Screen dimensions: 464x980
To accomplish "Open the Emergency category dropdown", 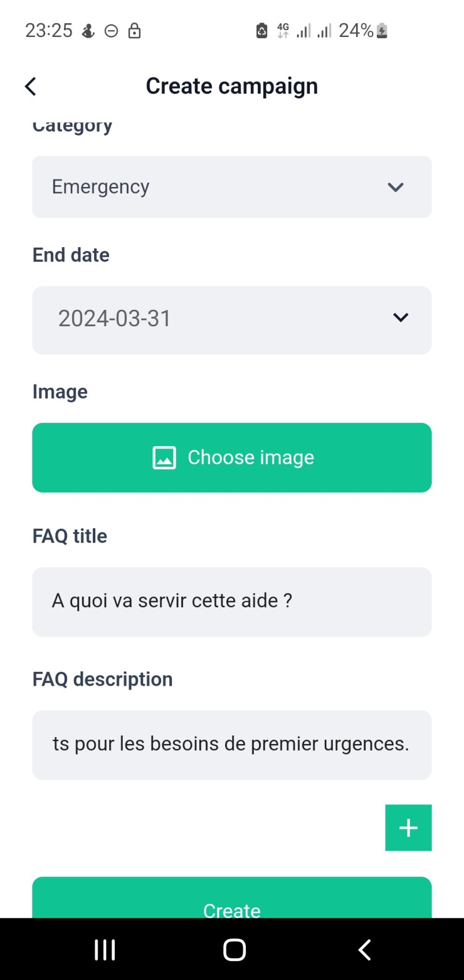I will [x=231, y=187].
